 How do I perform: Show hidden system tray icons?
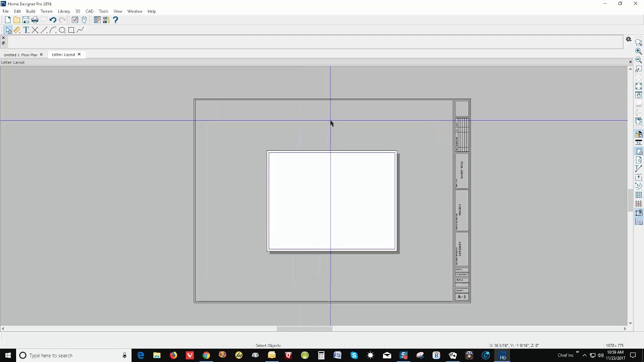click(584, 355)
